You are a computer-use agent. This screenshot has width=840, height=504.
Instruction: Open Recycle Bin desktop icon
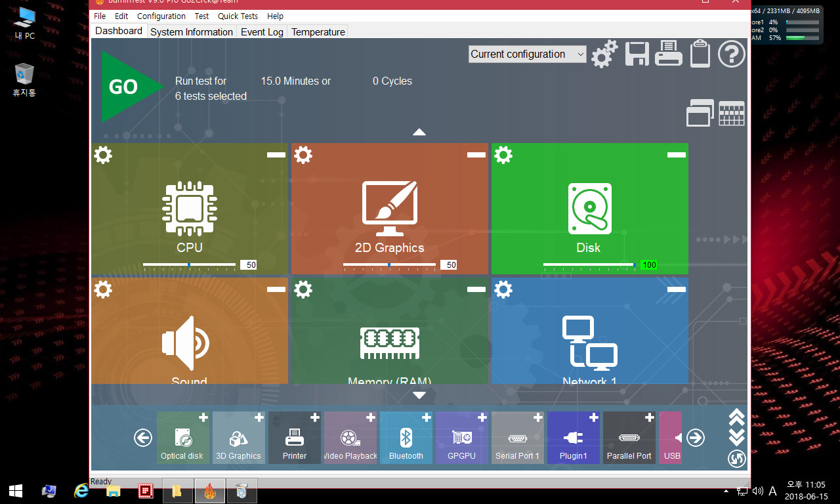click(x=24, y=80)
